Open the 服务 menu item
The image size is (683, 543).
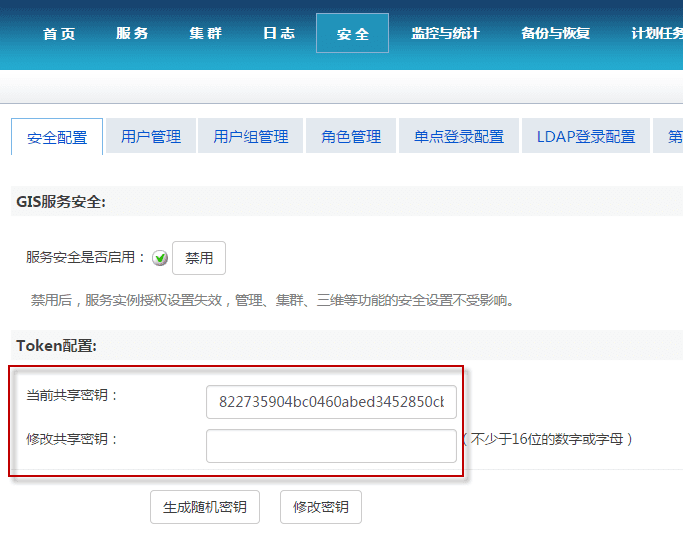(x=132, y=33)
